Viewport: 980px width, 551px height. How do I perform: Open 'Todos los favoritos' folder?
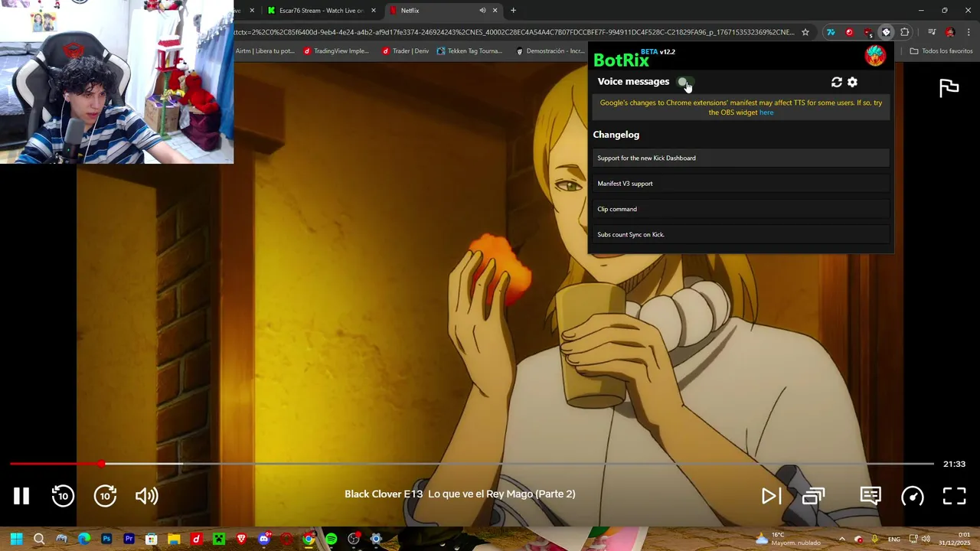tap(941, 51)
